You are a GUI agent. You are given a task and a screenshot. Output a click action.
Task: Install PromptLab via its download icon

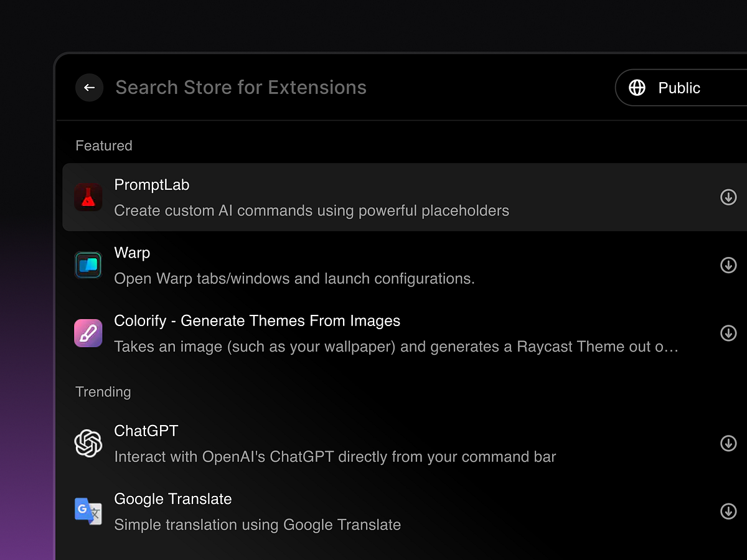click(x=728, y=197)
